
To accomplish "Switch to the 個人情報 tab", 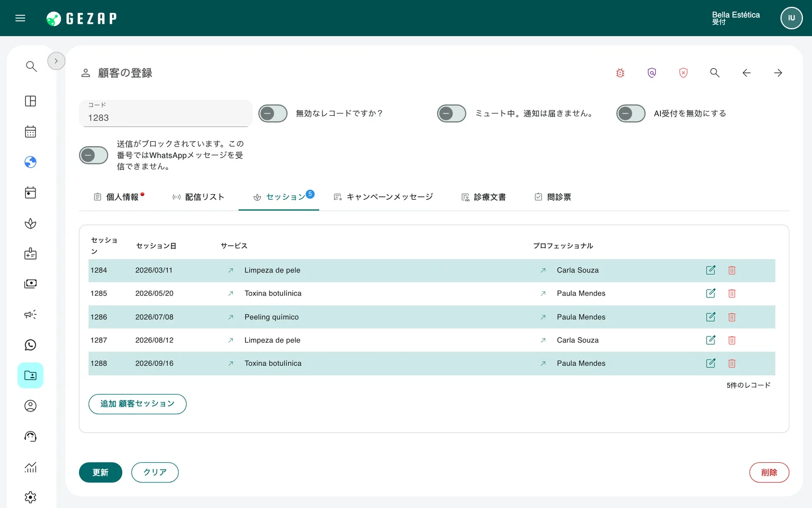I will coord(119,197).
